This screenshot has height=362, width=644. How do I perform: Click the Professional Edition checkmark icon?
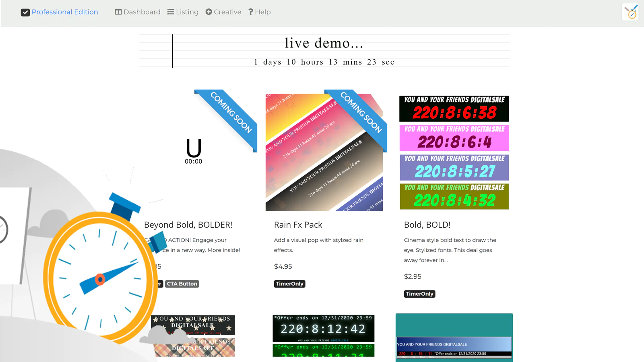25,12
